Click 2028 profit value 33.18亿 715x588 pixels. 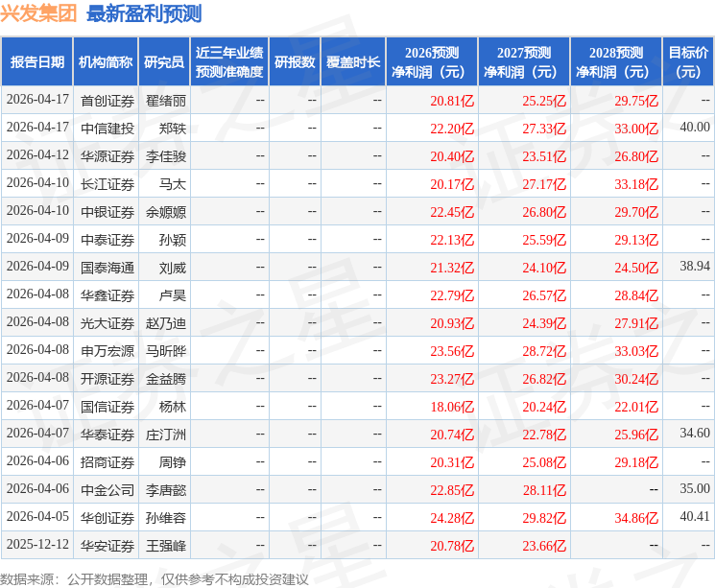coord(636,184)
